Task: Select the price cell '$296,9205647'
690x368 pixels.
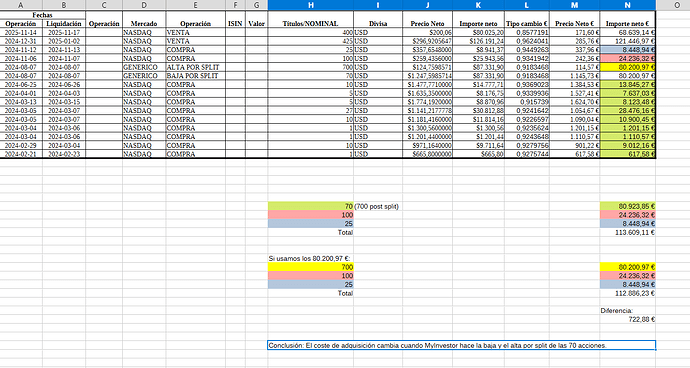Action: (427, 41)
